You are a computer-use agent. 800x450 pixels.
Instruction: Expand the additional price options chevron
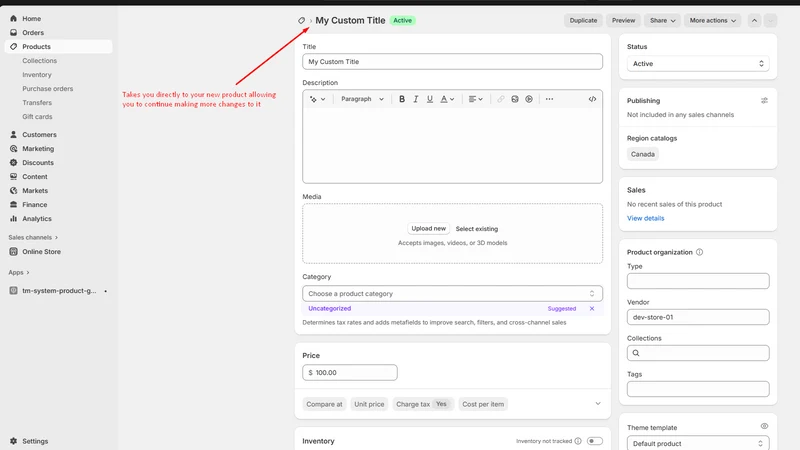click(598, 404)
